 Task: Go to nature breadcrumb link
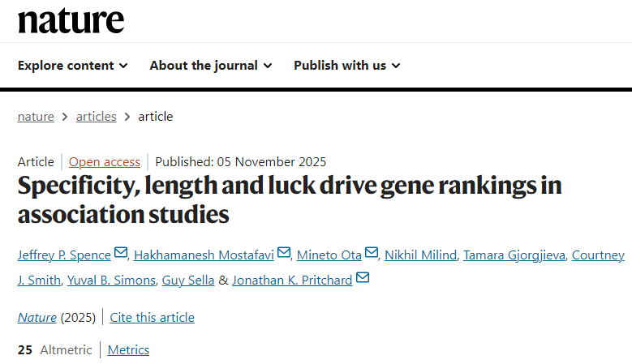36,116
